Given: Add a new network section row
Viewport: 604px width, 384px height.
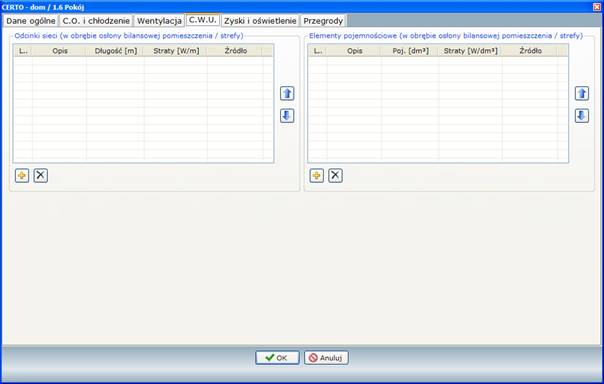Looking at the screenshot, I should 22,176.
